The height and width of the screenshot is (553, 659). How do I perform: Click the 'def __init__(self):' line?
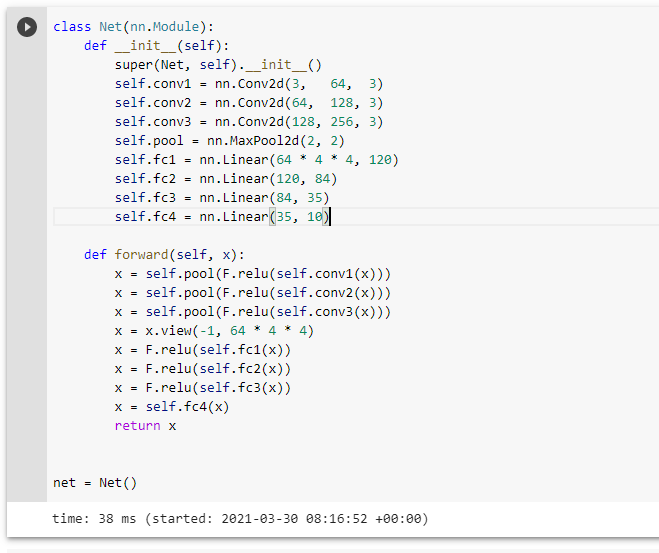156,46
